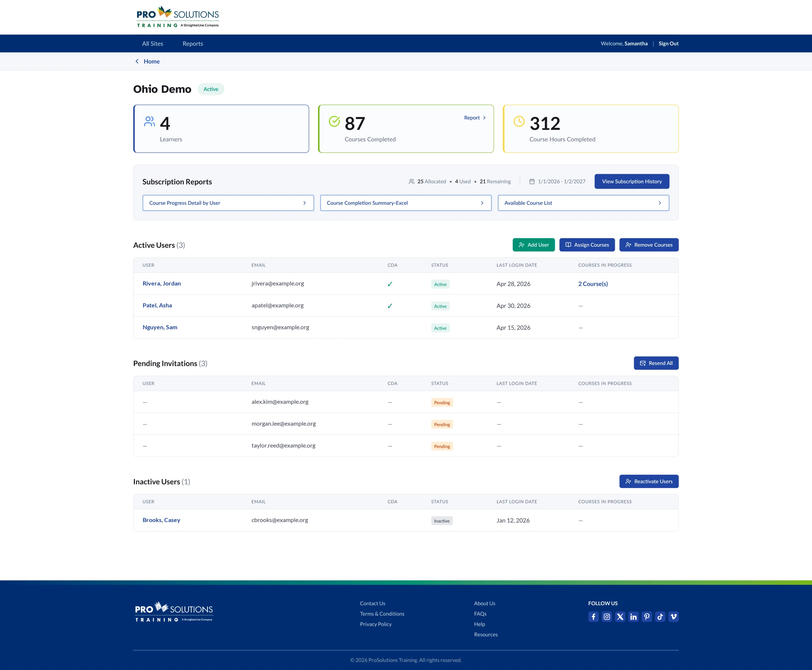812x670 pixels.
Task: Open the Course Progress Detail by User report
Action: (228, 203)
